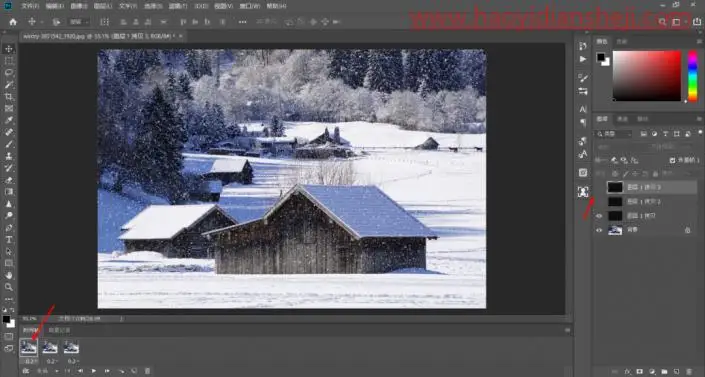Select the Brush tool

click(x=9, y=144)
